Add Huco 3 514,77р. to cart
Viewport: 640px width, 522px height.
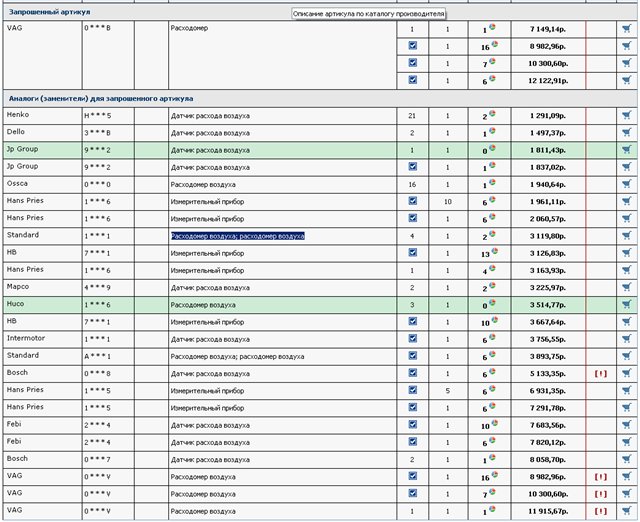tap(627, 304)
